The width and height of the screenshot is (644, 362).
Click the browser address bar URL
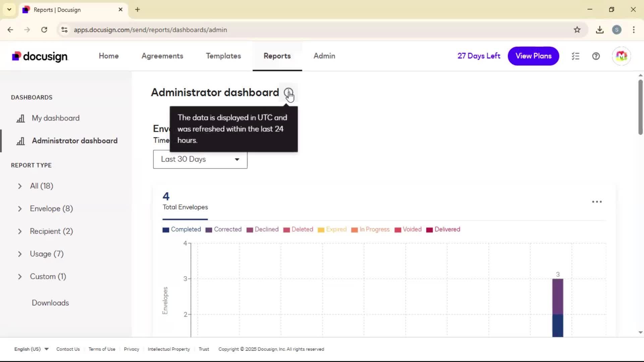pyautogui.click(x=150, y=30)
